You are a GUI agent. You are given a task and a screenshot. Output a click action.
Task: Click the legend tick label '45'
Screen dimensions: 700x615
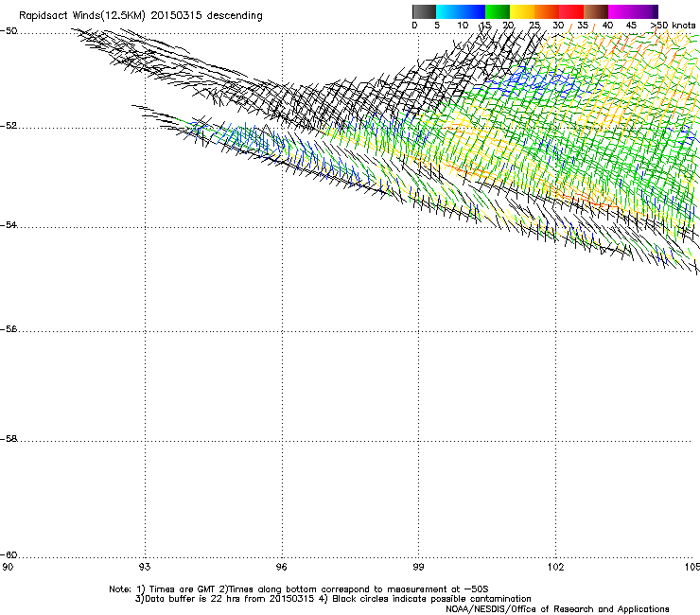coord(631,26)
